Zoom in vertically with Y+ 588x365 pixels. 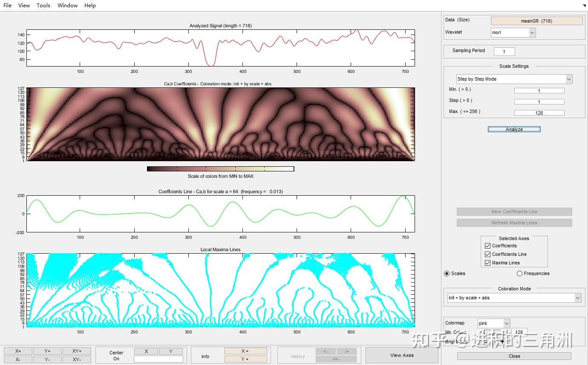[x=47, y=351]
